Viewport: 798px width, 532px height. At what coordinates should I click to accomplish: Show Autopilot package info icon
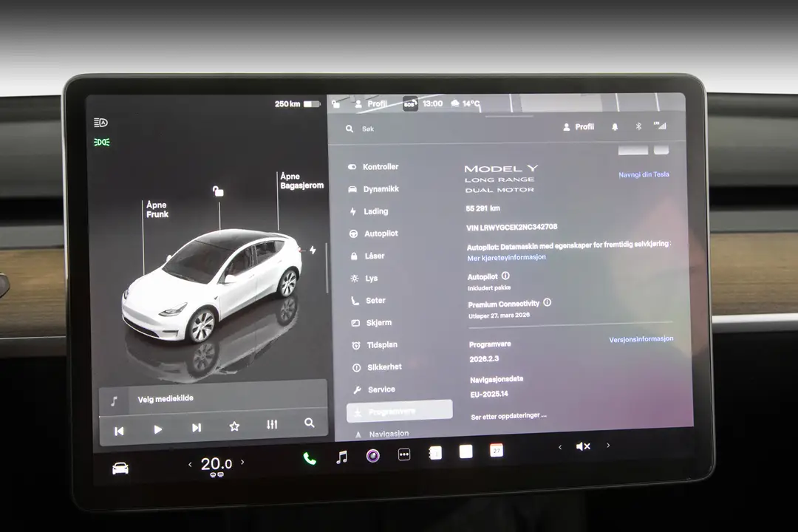(505, 276)
